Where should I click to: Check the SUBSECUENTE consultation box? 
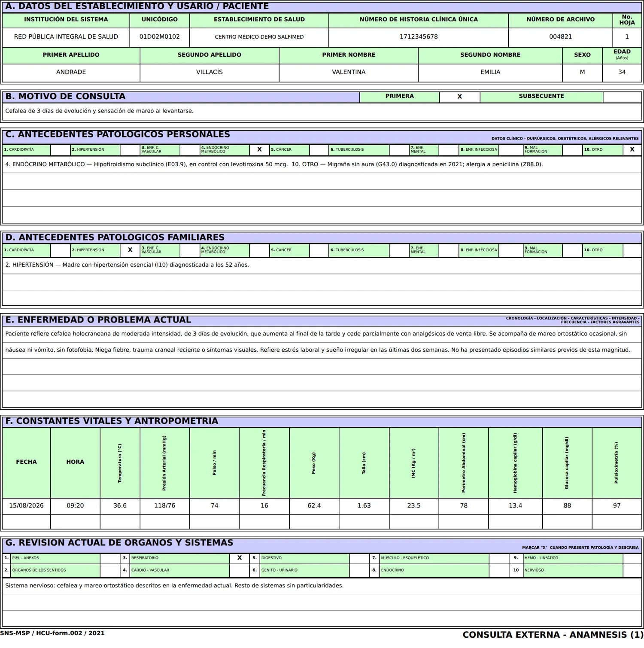pos(622,97)
